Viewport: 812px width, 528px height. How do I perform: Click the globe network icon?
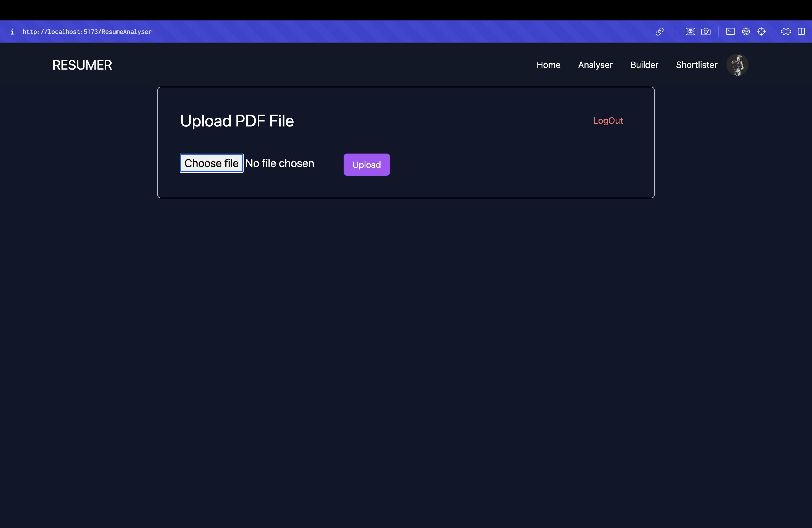[x=746, y=32]
